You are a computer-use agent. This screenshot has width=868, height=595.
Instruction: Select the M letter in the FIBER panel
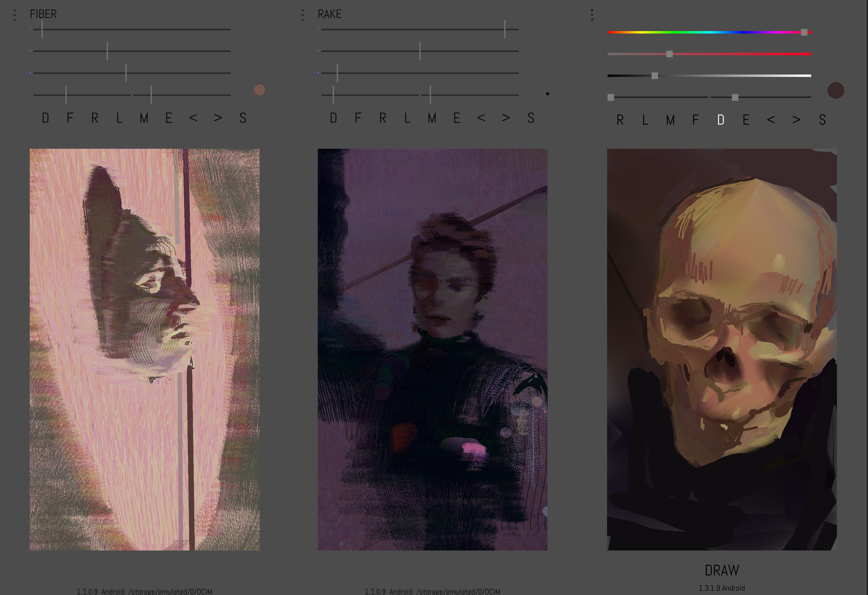[x=144, y=118]
